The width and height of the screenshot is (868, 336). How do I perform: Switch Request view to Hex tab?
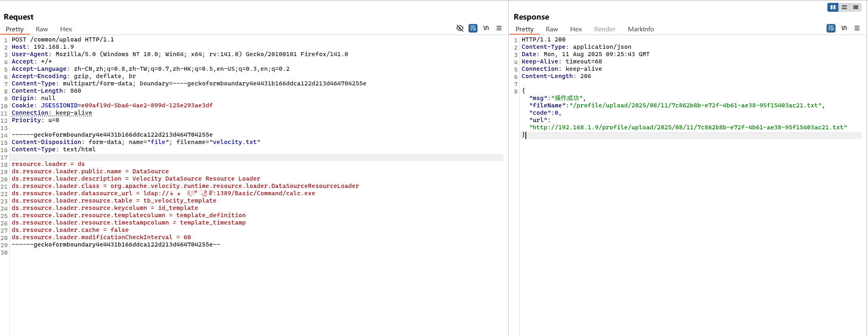click(66, 29)
